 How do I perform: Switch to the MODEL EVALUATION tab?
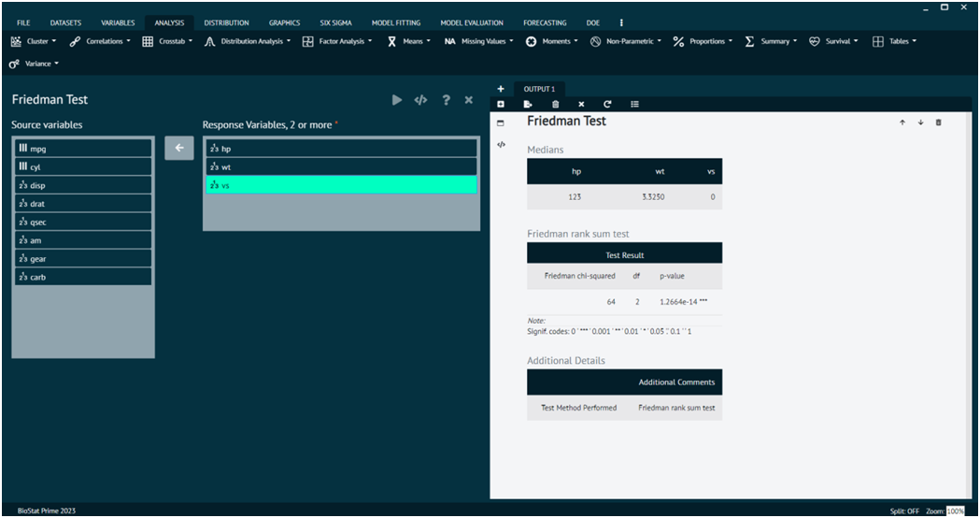click(x=472, y=23)
